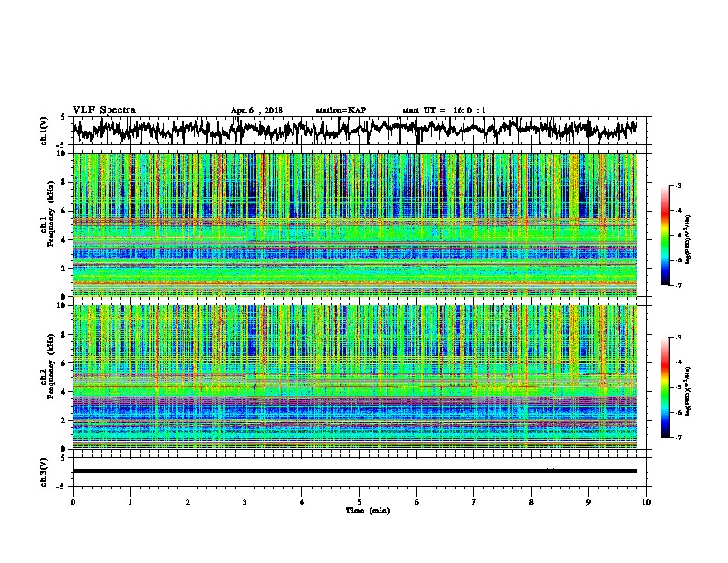This screenshot has width=728, height=563.
Task: Click the time axis tick label 1
Action: [x=131, y=502]
